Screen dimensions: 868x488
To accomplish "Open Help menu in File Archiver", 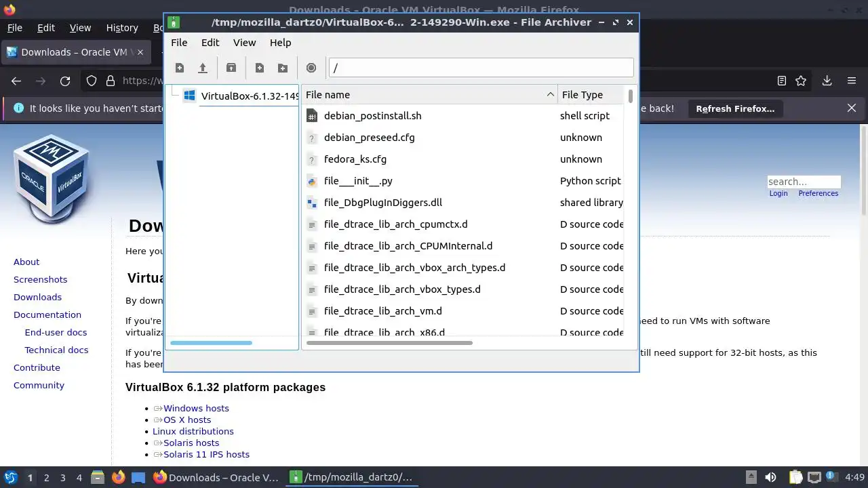I will [x=281, y=43].
